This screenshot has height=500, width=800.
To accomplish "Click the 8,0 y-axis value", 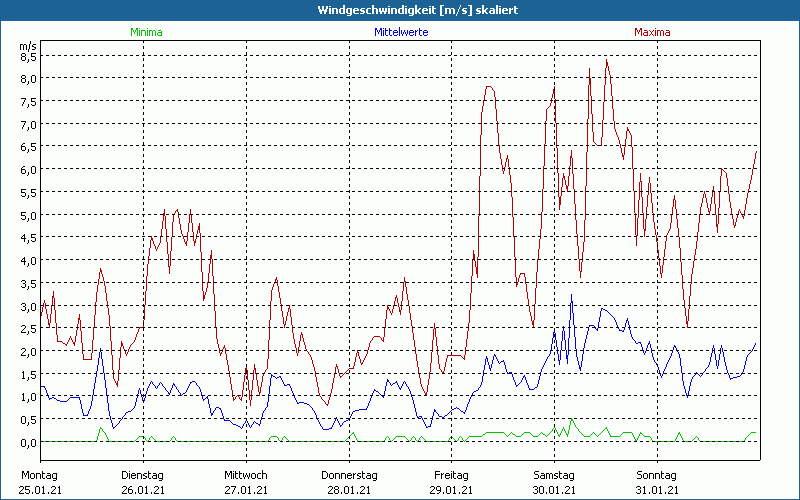I will point(29,79).
